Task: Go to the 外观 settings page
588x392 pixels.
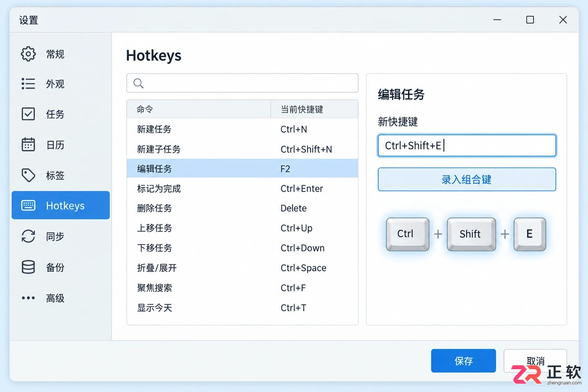Action: 61,84
